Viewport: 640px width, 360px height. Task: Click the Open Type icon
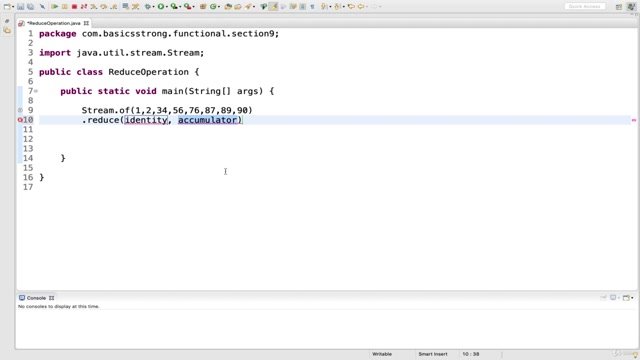pyautogui.click(x=228, y=7)
